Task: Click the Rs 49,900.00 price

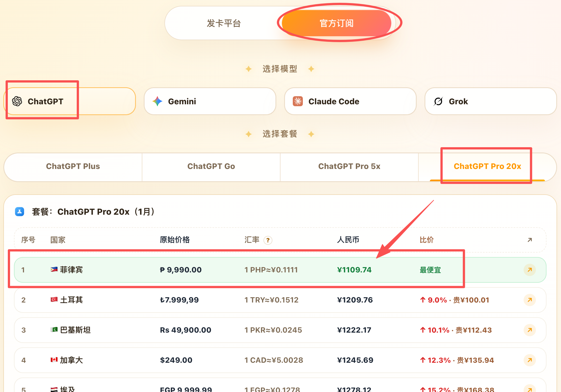Action: (186, 330)
